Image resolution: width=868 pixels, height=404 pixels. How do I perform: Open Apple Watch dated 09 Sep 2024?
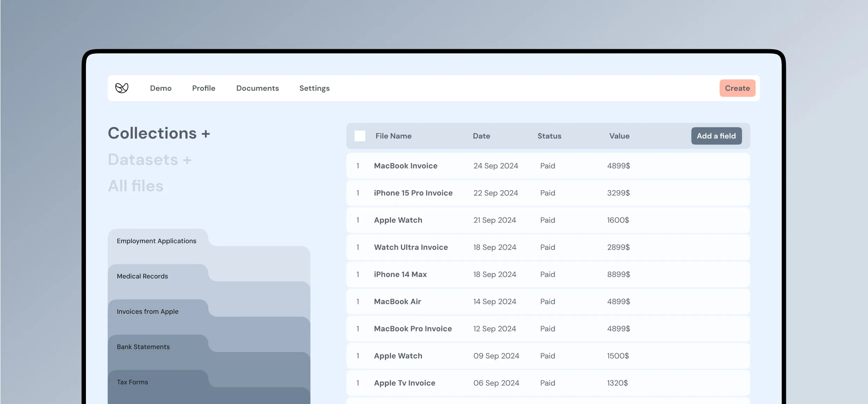(398, 356)
